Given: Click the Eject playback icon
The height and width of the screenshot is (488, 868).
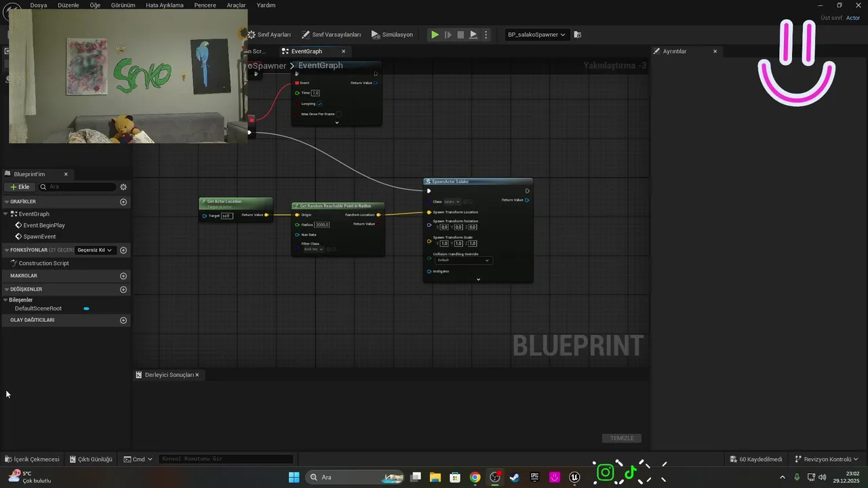Looking at the screenshot, I should 473,35.
